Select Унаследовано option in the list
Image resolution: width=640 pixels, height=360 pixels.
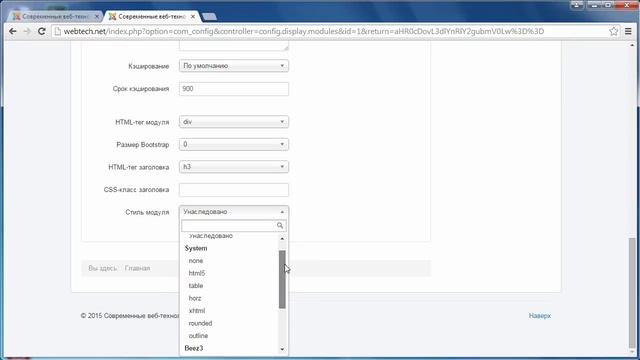click(x=211, y=236)
